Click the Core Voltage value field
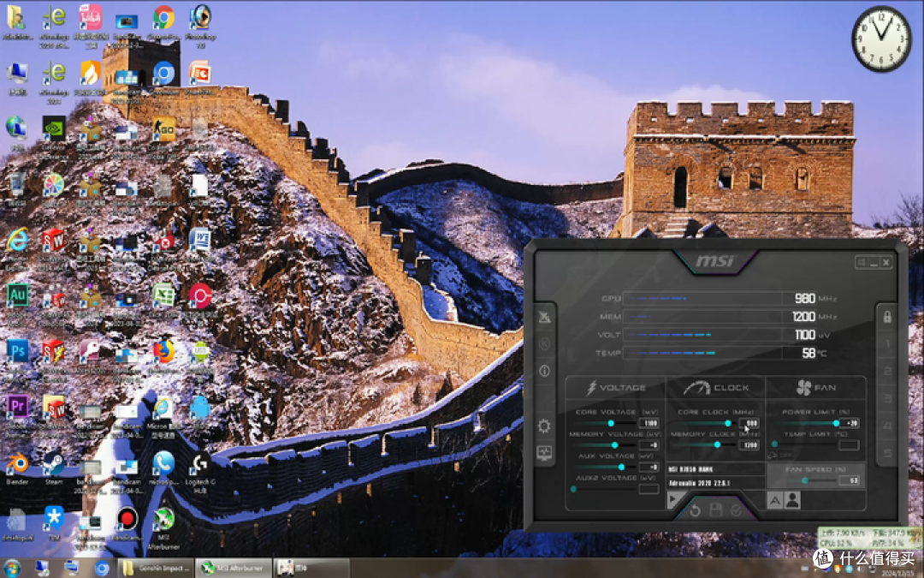This screenshot has height=578, width=924. tap(649, 423)
